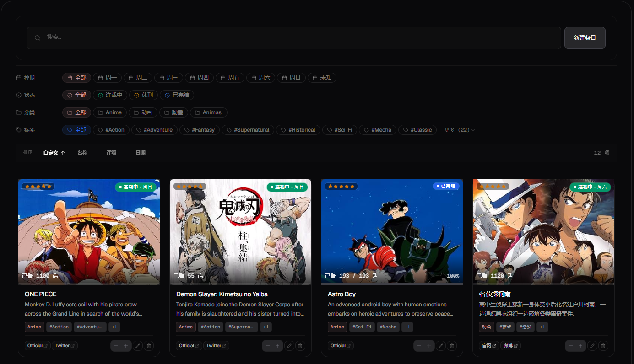
Task: Remove Demon Slayer with the trash icon
Action: coord(300,346)
